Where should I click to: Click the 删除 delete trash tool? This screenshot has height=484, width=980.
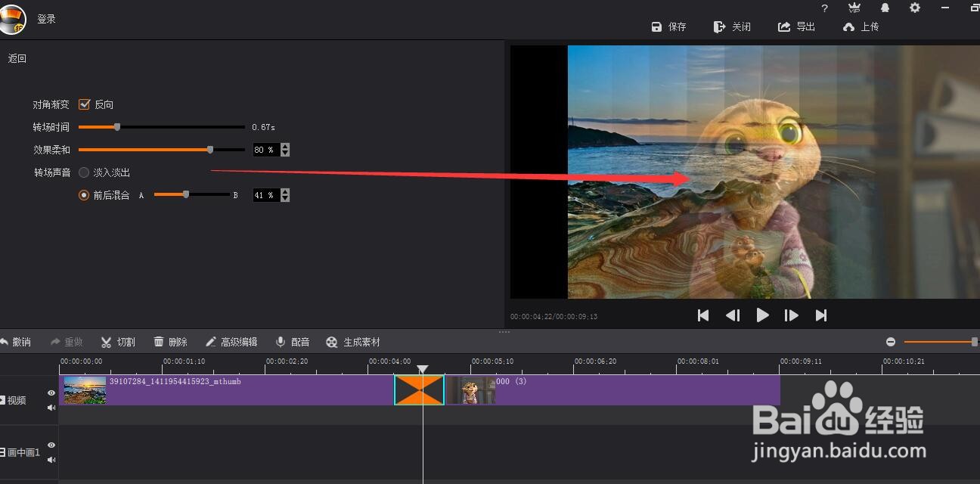[170, 342]
